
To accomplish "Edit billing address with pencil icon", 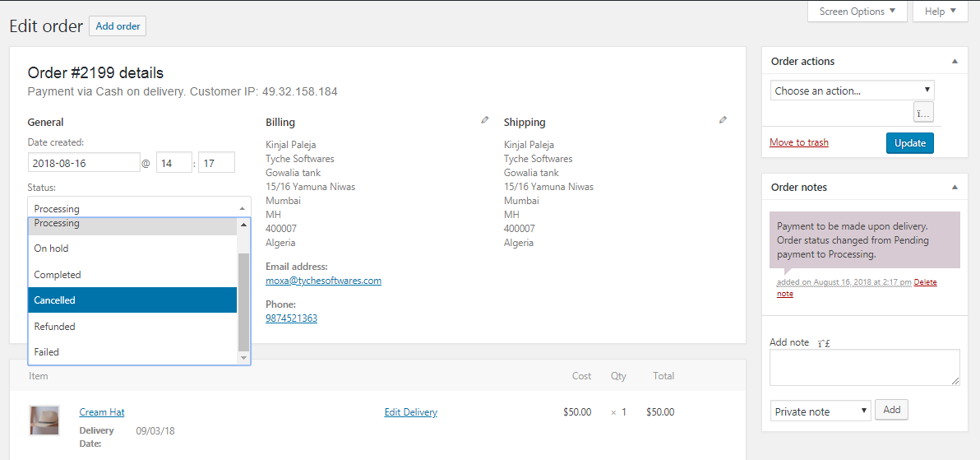I will point(485,120).
